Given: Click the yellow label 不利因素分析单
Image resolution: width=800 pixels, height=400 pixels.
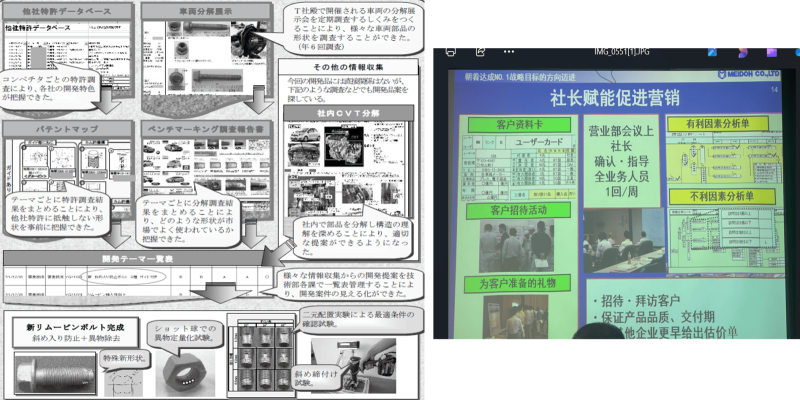Looking at the screenshot, I should point(721,197).
